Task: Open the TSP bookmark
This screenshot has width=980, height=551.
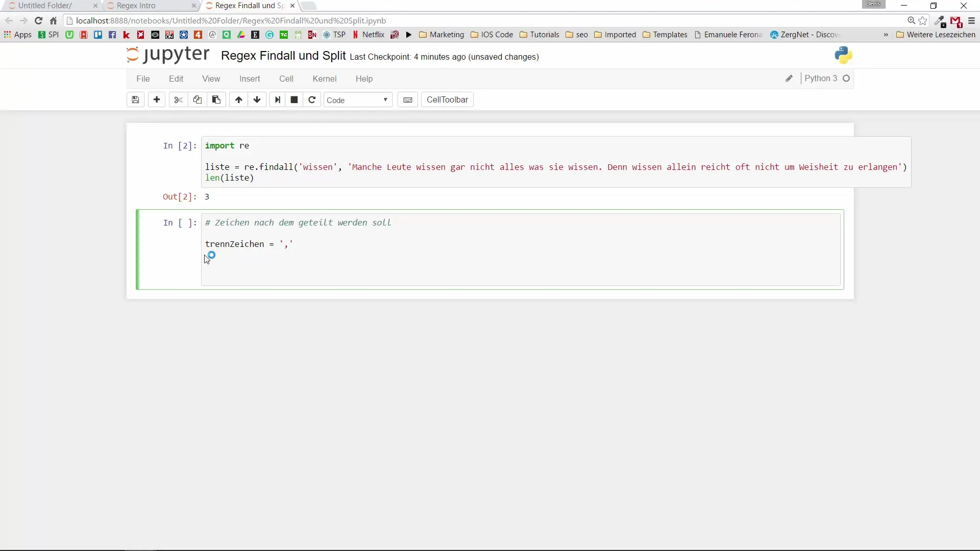Action: [x=334, y=35]
